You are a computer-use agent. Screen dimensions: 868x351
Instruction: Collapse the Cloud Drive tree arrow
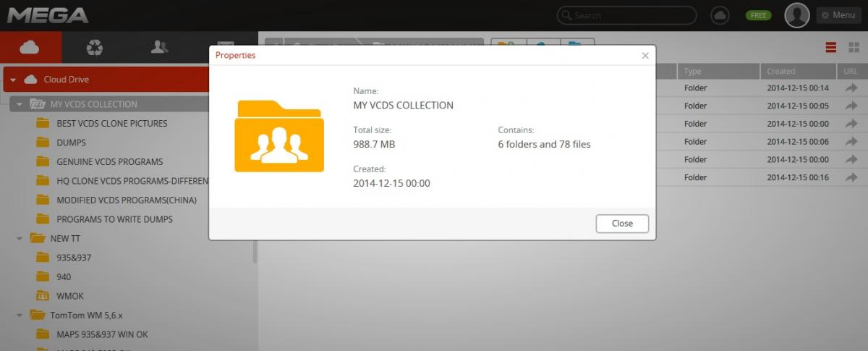pyautogui.click(x=13, y=80)
